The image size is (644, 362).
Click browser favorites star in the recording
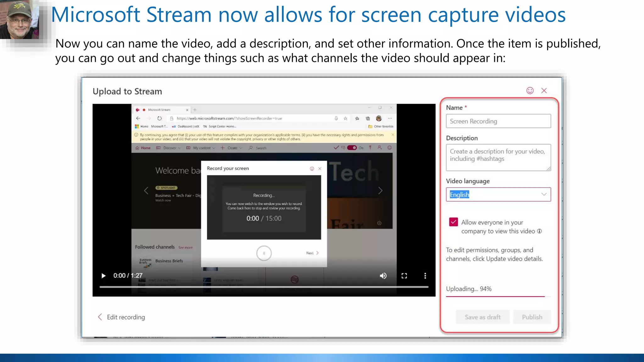346,118
